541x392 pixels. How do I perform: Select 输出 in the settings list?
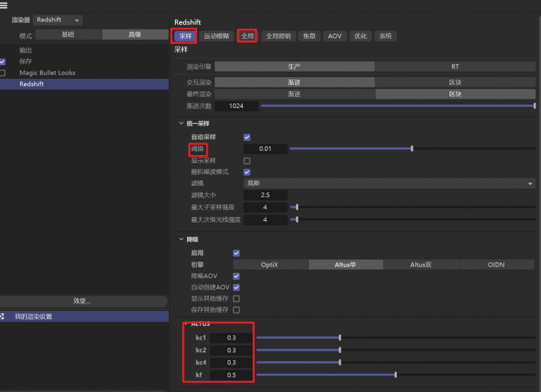(25, 50)
